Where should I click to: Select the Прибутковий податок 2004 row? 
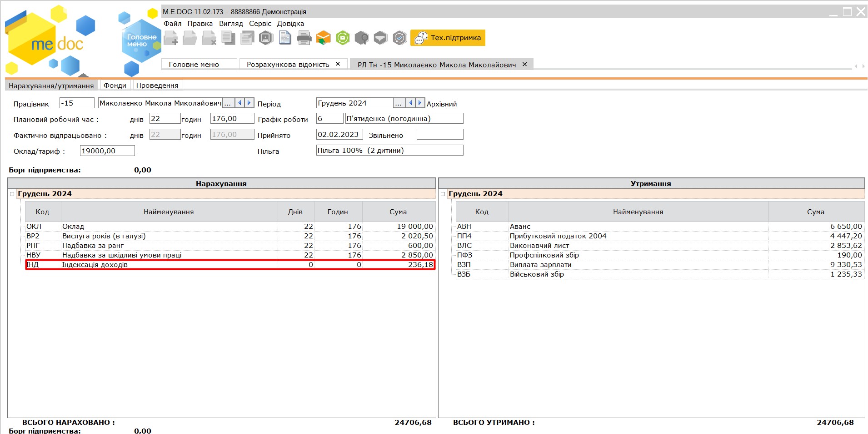pos(660,236)
